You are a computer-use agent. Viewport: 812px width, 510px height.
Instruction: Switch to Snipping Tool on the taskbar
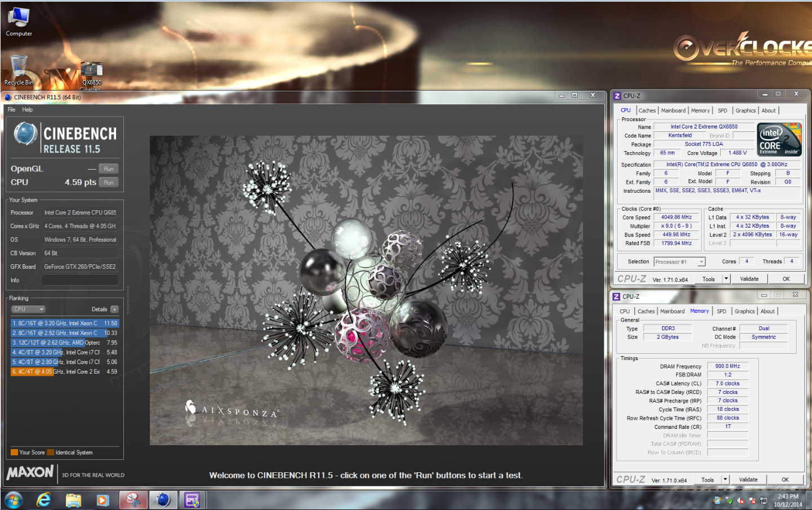133,500
